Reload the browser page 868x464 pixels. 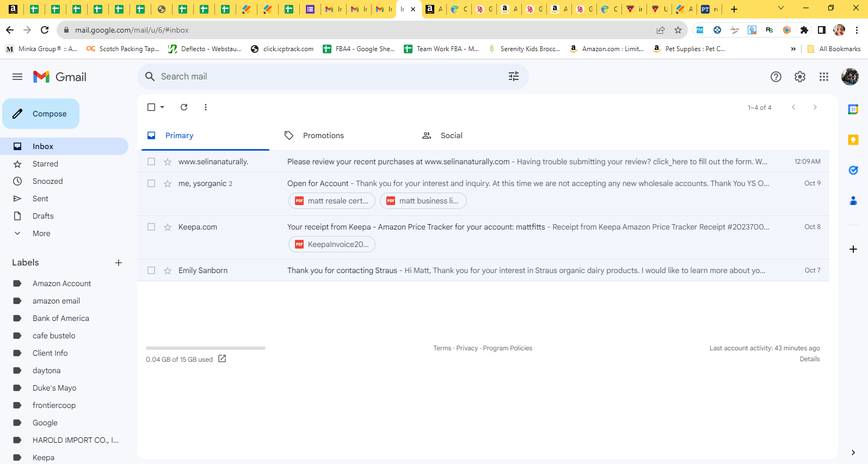point(45,30)
